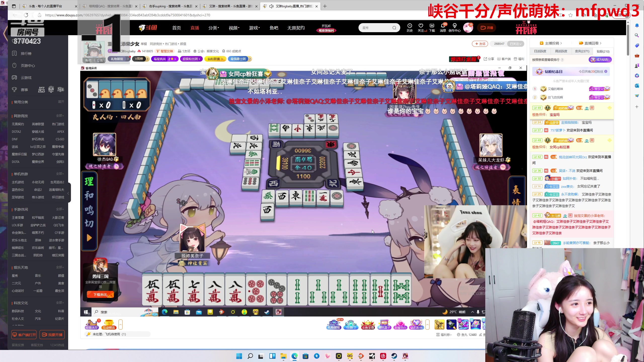
Task: Click the 成为钻粉 button
Action: pos(600,60)
